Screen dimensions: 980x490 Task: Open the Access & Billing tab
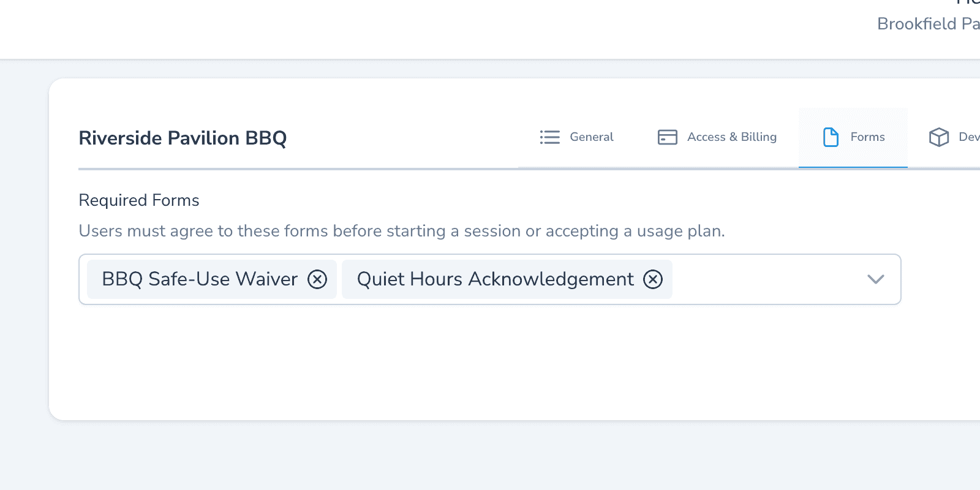click(717, 137)
